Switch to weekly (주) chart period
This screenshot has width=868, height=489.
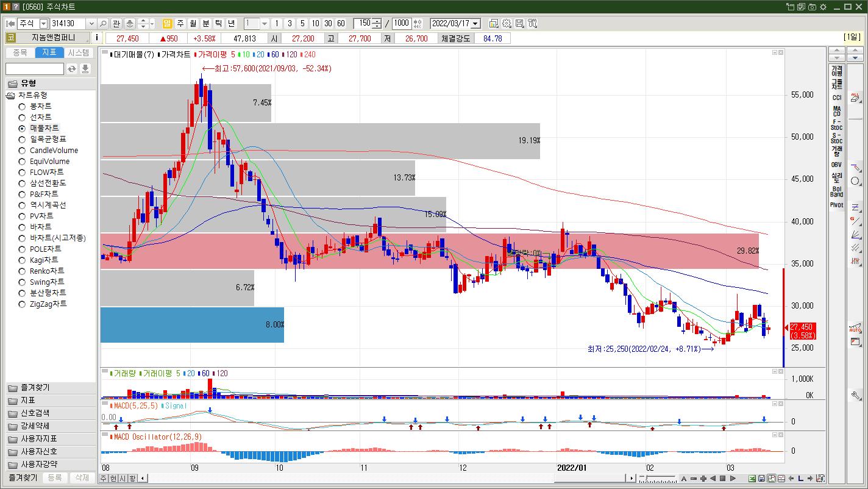[180, 24]
